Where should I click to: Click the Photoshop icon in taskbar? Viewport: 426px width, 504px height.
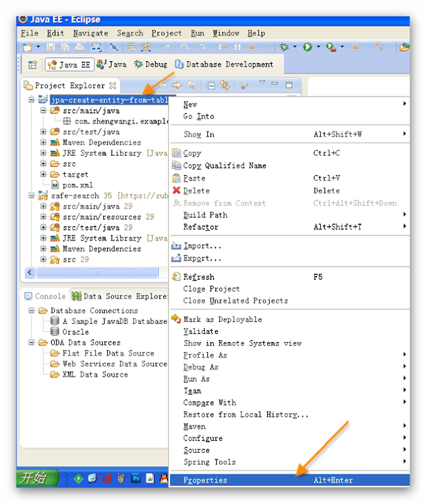(136, 478)
